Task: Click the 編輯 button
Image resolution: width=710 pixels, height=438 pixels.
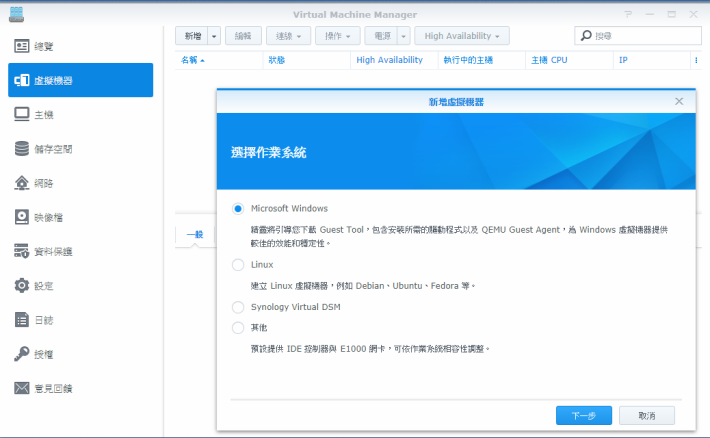Action: (x=243, y=36)
